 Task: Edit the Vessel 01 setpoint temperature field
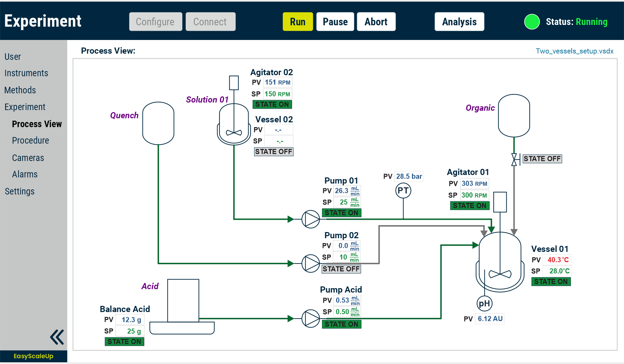[x=557, y=271]
